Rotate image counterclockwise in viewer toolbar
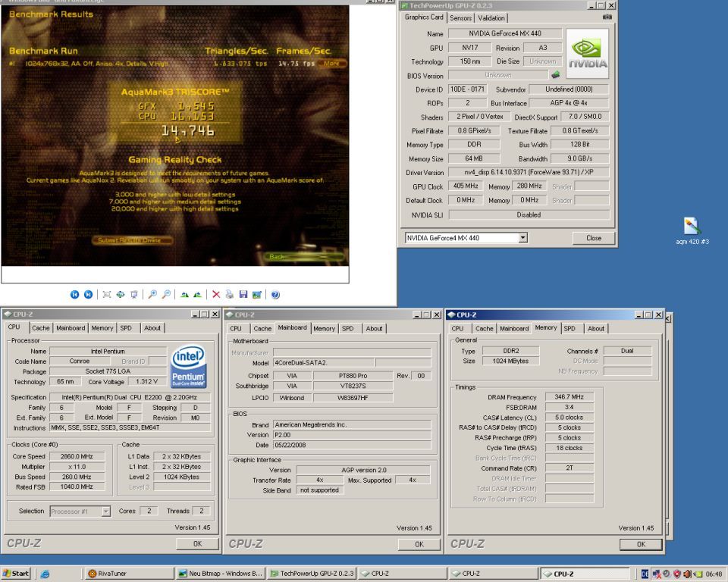 click(198, 294)
